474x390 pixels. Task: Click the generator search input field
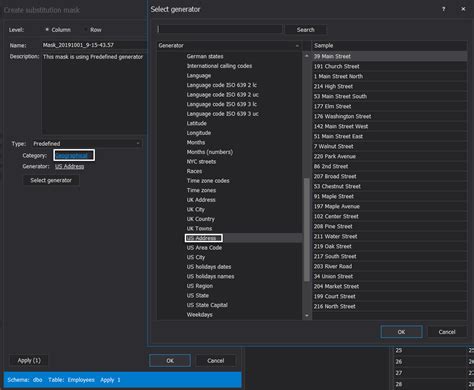[220, 29]
